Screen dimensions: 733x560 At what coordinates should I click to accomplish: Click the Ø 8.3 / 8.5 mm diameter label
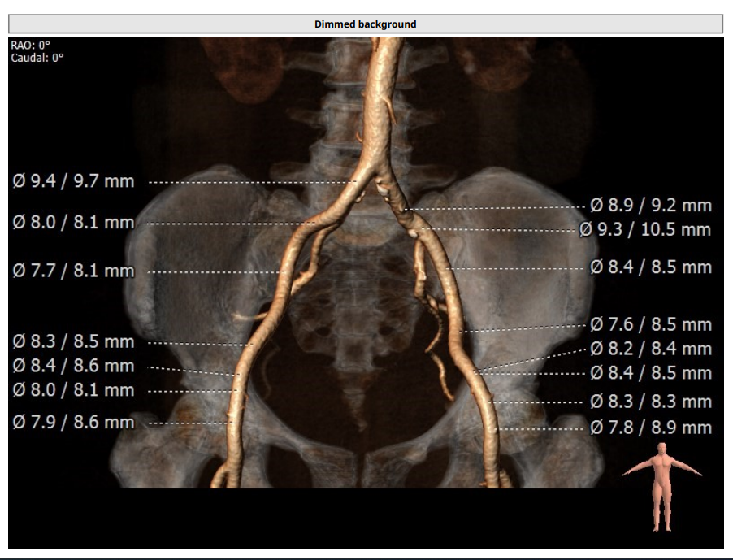(73, 342)
